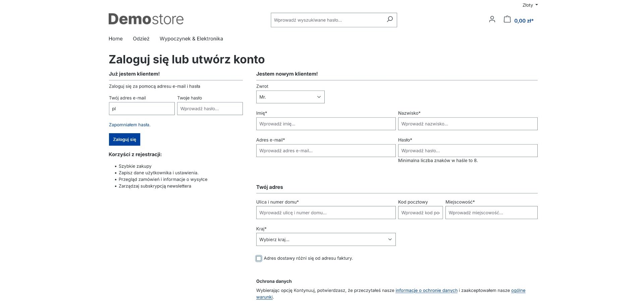Image resolution: width=644 pixels, height=306 pixels.
Task: Open the 'informacje o ochronie danych' link
Action: [426, 290]
